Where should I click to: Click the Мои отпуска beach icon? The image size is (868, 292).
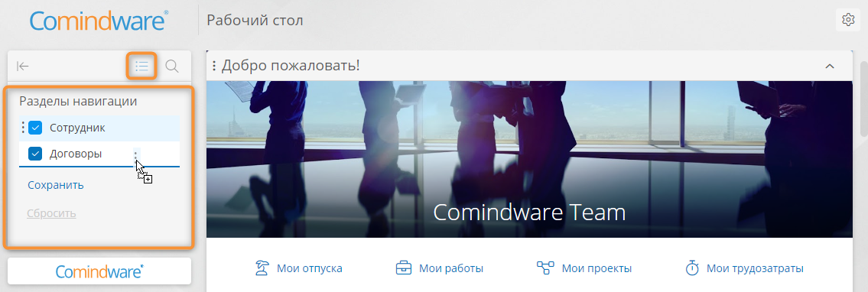pyautogui.click(x=262, y=268)
